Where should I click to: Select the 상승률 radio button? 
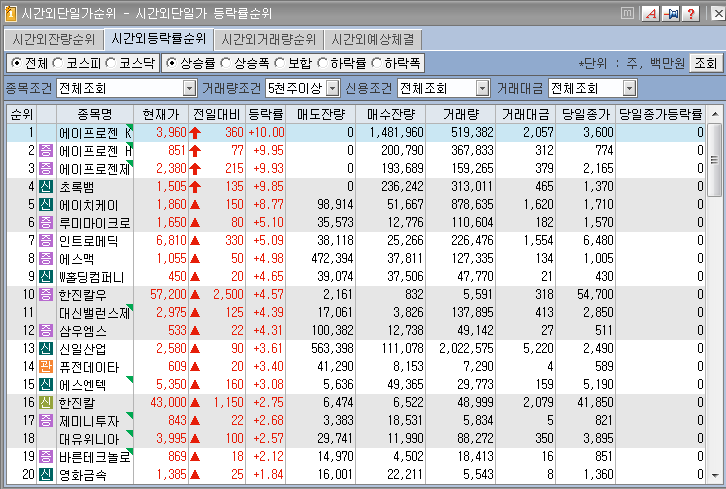coord(171,63)
